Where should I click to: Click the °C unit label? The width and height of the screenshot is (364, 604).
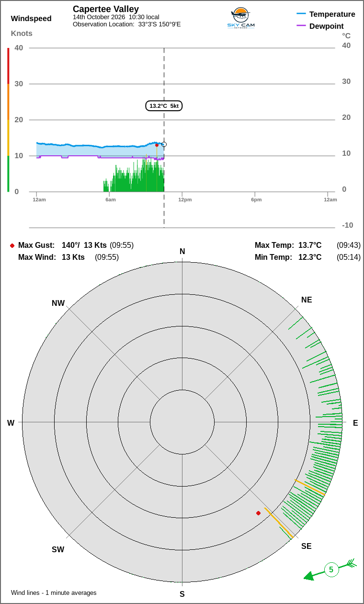346,35
